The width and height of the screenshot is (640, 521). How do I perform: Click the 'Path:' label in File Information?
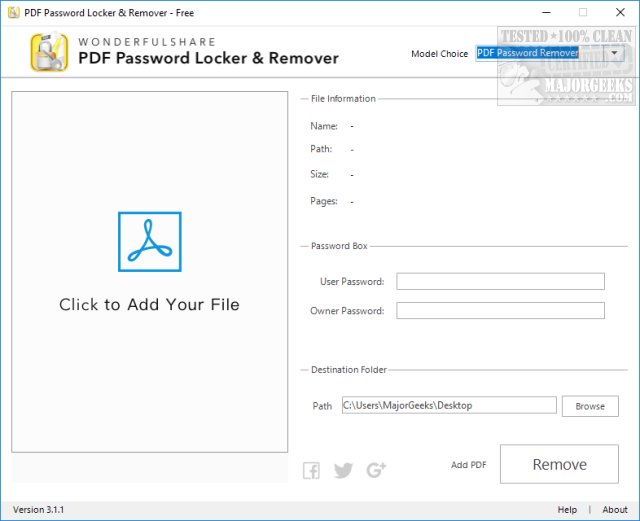point(321,149)
